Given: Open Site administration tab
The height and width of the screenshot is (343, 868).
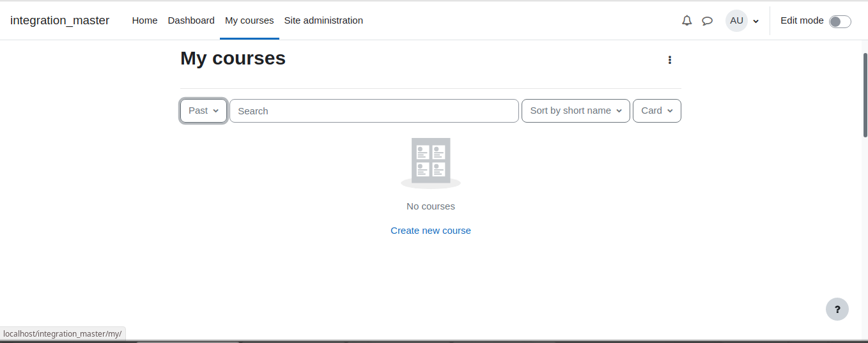Looking at the screenshot, I should 323,20.
